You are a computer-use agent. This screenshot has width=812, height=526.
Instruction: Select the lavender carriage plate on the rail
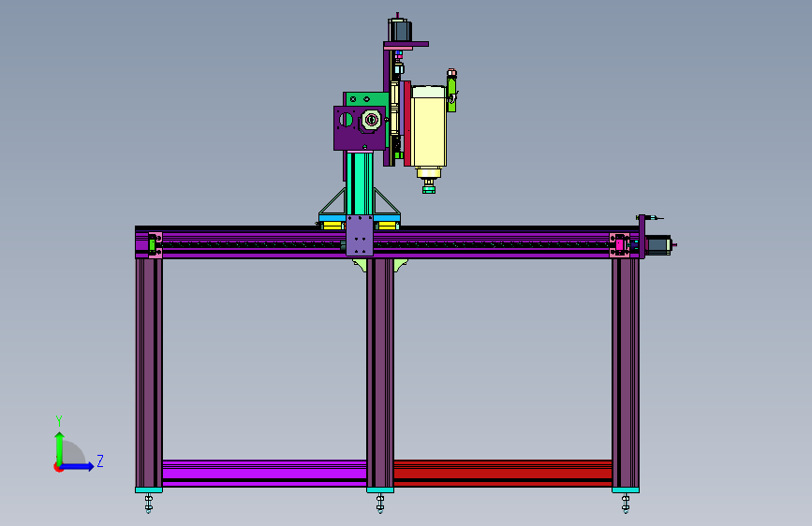point(360,236)
